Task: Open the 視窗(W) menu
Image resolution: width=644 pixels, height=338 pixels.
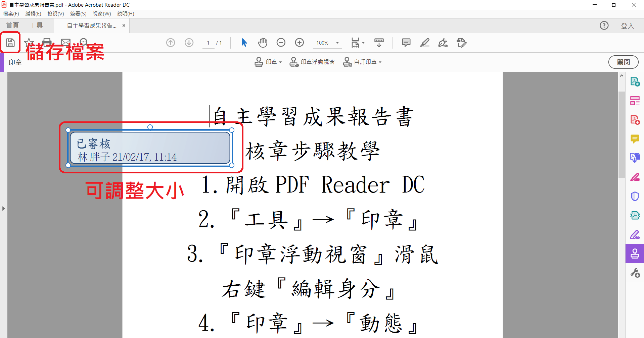Action: (x=102, y=14)
